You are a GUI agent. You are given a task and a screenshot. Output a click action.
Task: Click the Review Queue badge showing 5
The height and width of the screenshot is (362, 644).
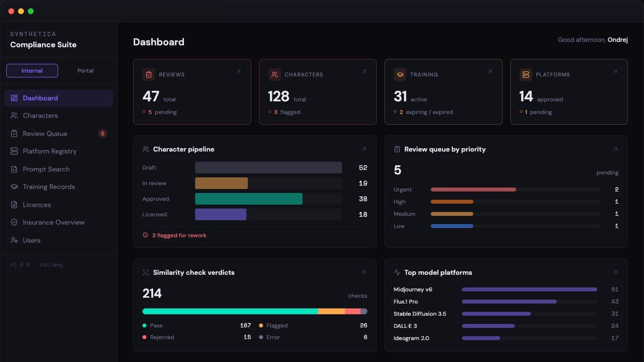(102, 133)
